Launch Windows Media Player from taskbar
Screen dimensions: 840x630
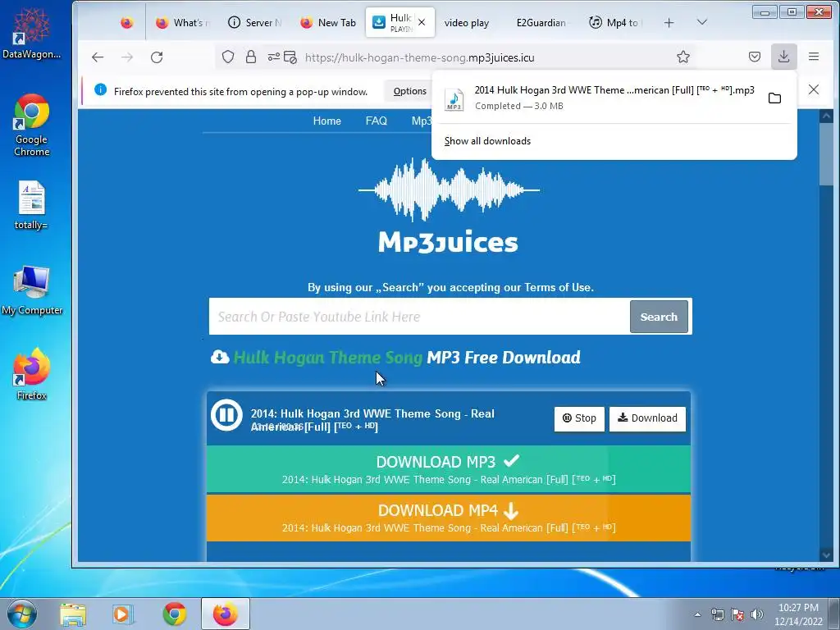coord(123,614)
